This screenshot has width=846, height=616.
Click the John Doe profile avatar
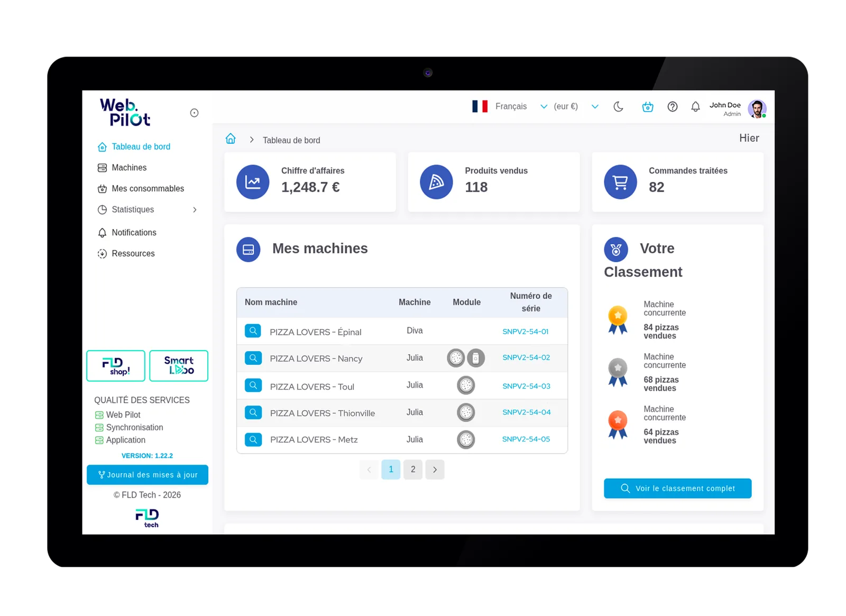757,108
